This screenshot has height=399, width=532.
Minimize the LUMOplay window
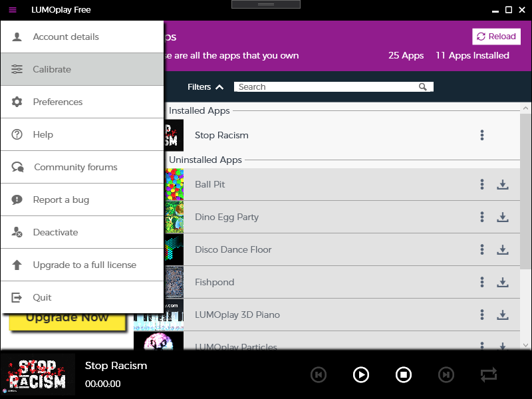495,10
